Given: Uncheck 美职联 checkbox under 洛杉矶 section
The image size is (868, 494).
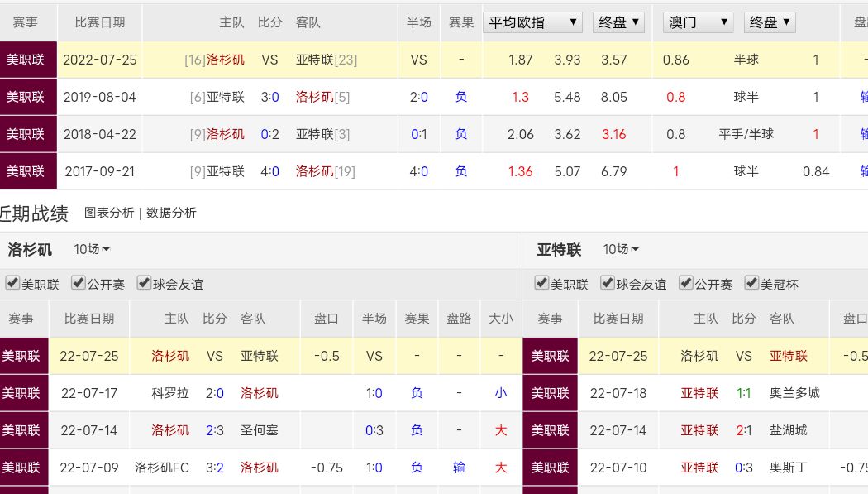Looking at the screenshot, I should (12, 283).
